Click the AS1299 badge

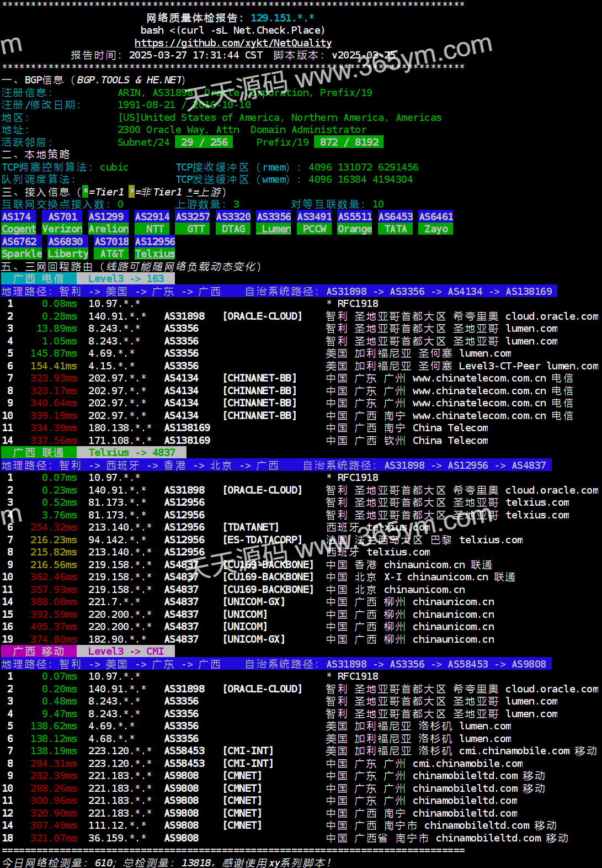tap(106, 217)
